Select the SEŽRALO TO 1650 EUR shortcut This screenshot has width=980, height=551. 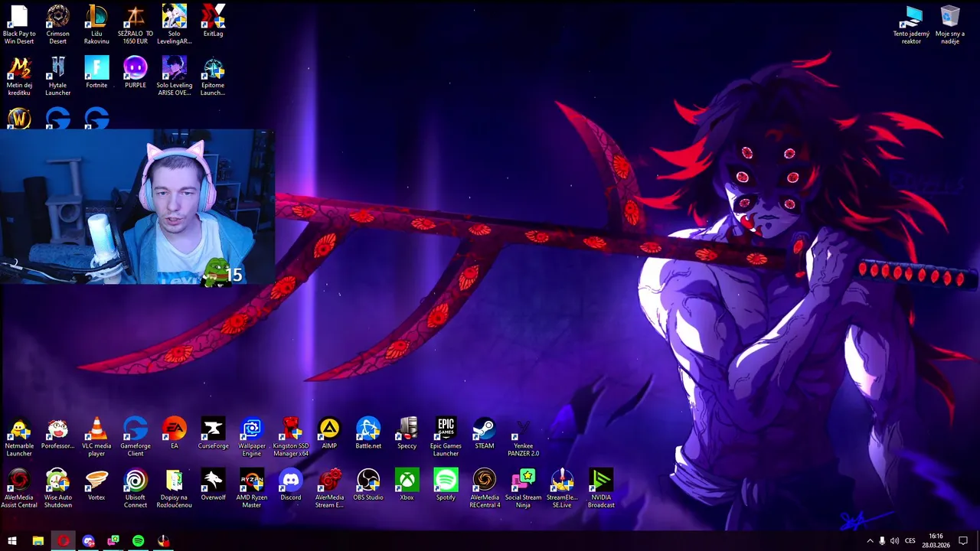pos(135,24)
